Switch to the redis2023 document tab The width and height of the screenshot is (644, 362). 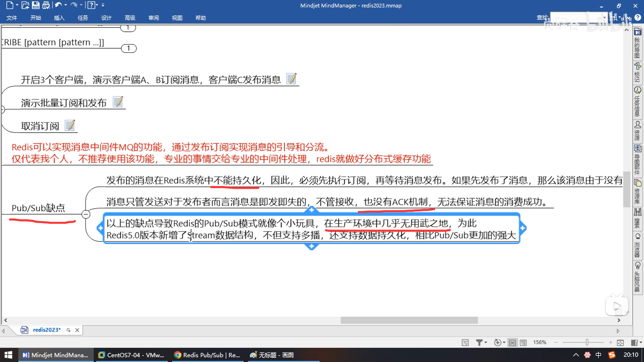click(x=46, y=330)
